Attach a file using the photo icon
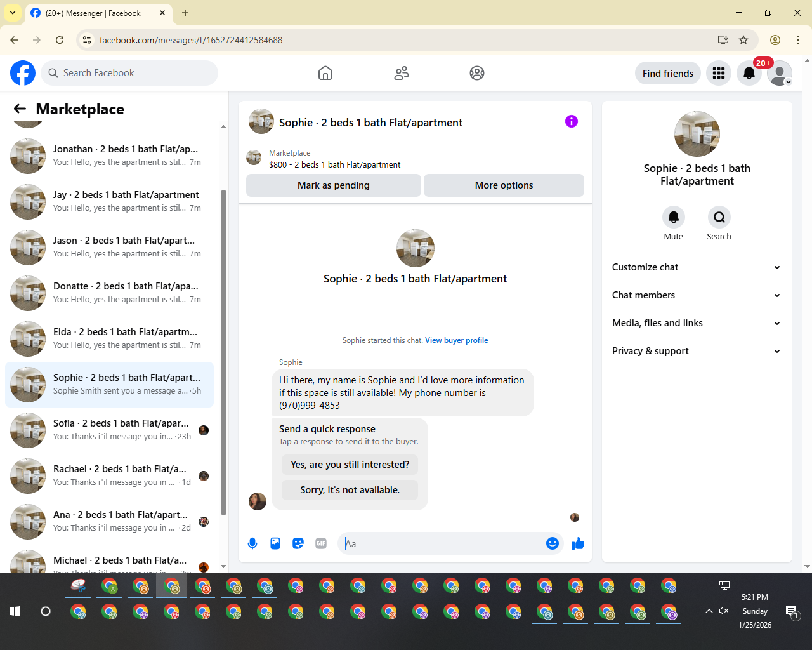The image size is (812, 650). [x=275, y=543]
